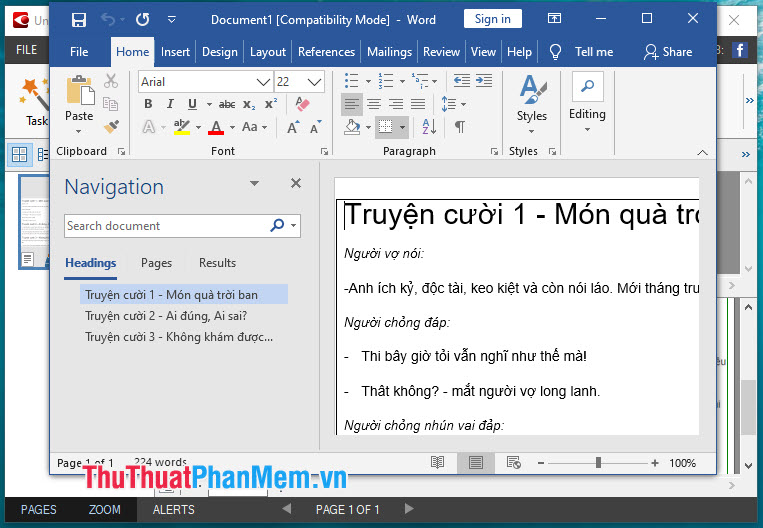Collapse the ribbon with the chevron
Screen dimensions: 763x528
(702, 152)
